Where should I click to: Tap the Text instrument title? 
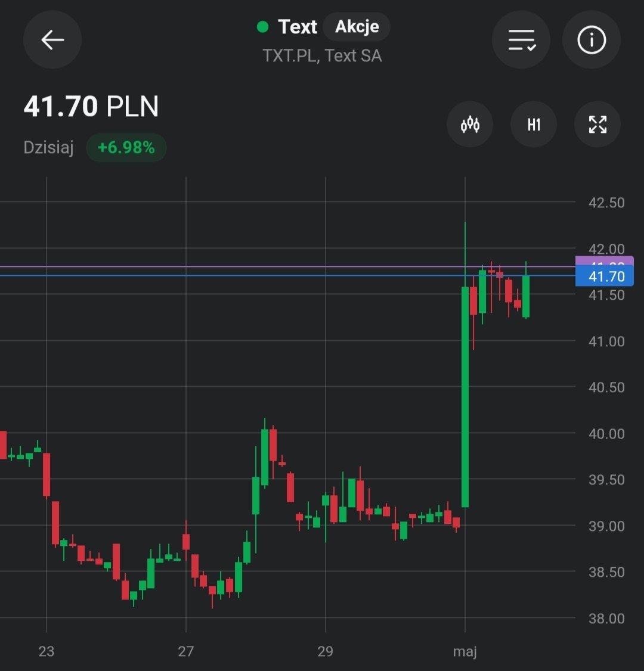[298, 27]
